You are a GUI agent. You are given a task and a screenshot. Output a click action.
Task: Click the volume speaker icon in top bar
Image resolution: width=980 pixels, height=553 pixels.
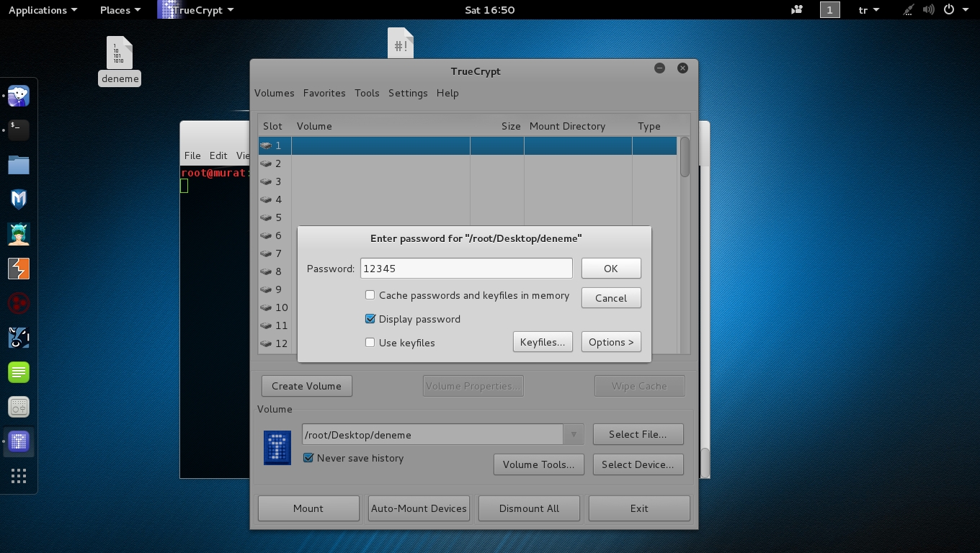tap(929, 10)
